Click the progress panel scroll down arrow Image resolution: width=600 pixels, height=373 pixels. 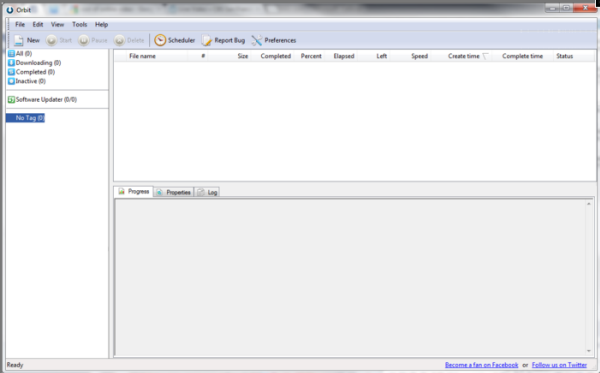(x=589, y=351)
